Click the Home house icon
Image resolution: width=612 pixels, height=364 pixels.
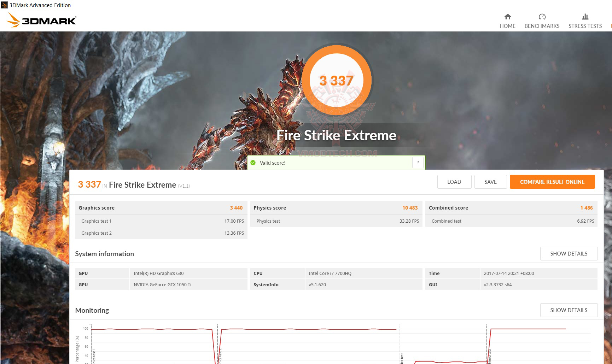coord(507,17)
